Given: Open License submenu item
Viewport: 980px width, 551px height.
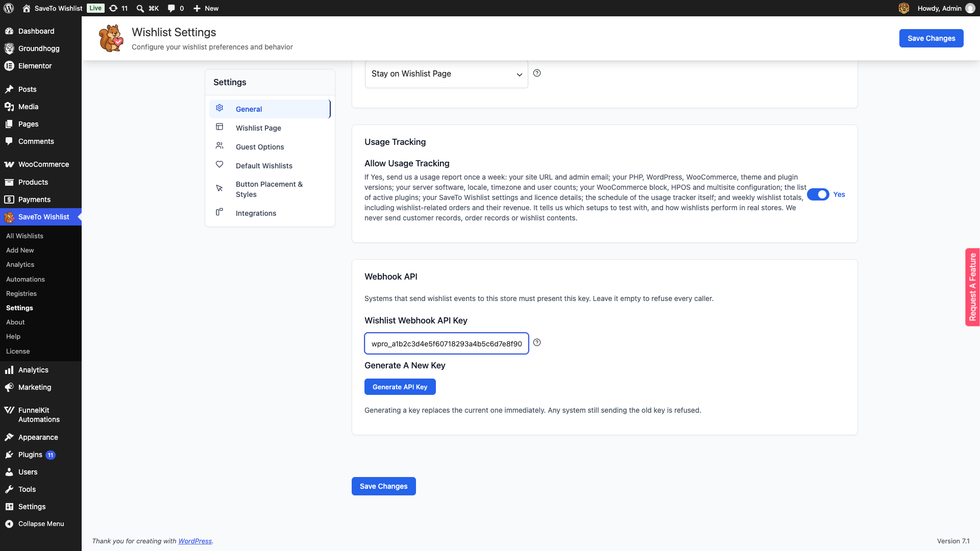Looking at the screenshot, I should [x=18, y=351].
